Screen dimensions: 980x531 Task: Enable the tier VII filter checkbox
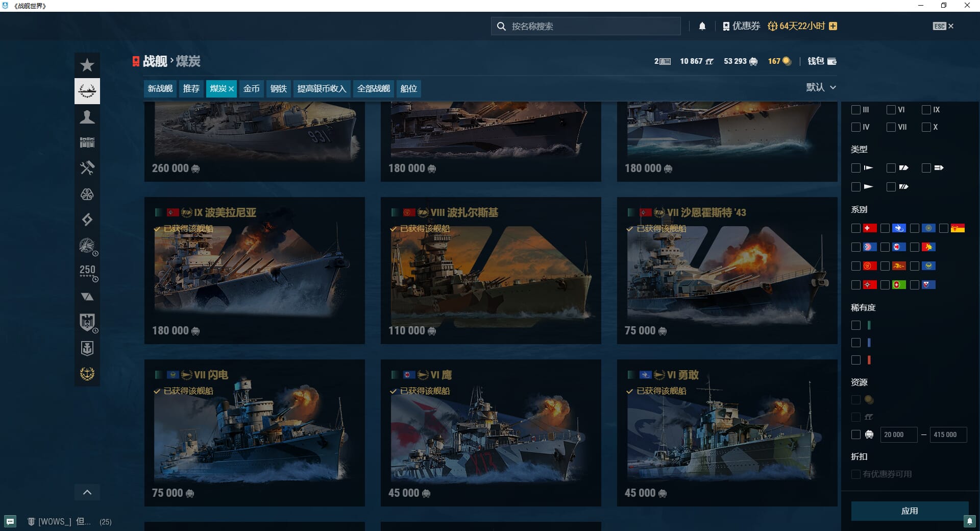(891, 127)
